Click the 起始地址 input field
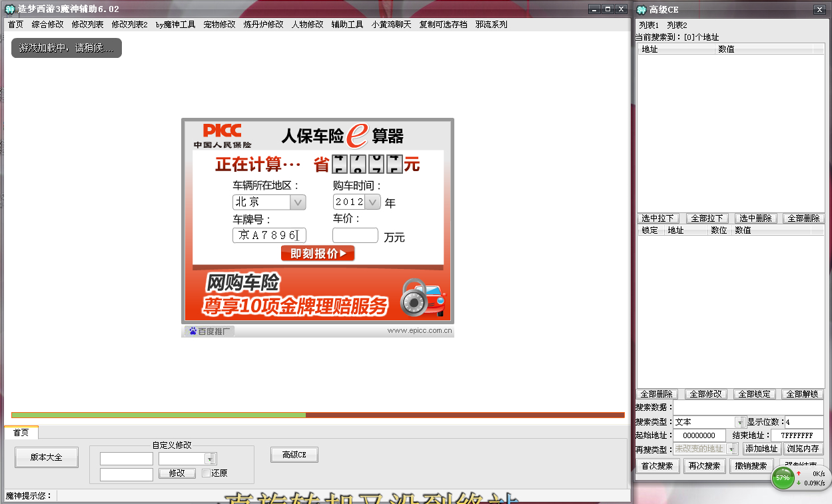The height and width of the screenshot is (504, 832). (x=699, y=435)
